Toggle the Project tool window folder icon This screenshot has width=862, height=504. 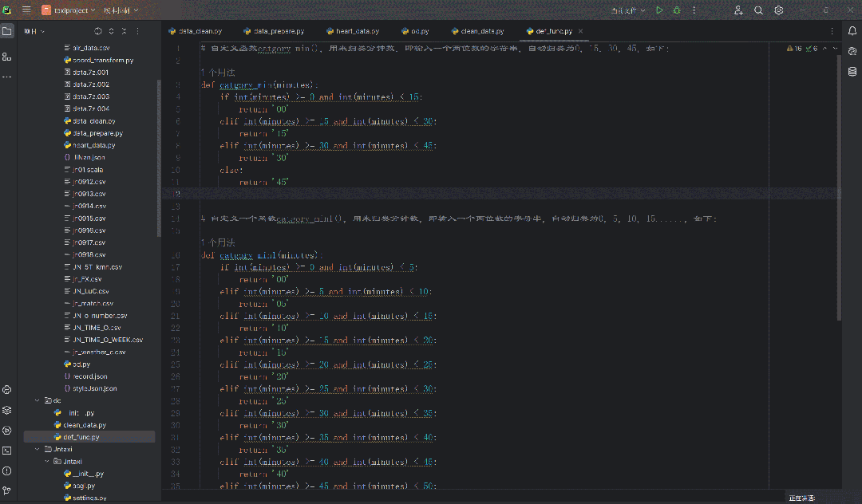click(7, 31)
